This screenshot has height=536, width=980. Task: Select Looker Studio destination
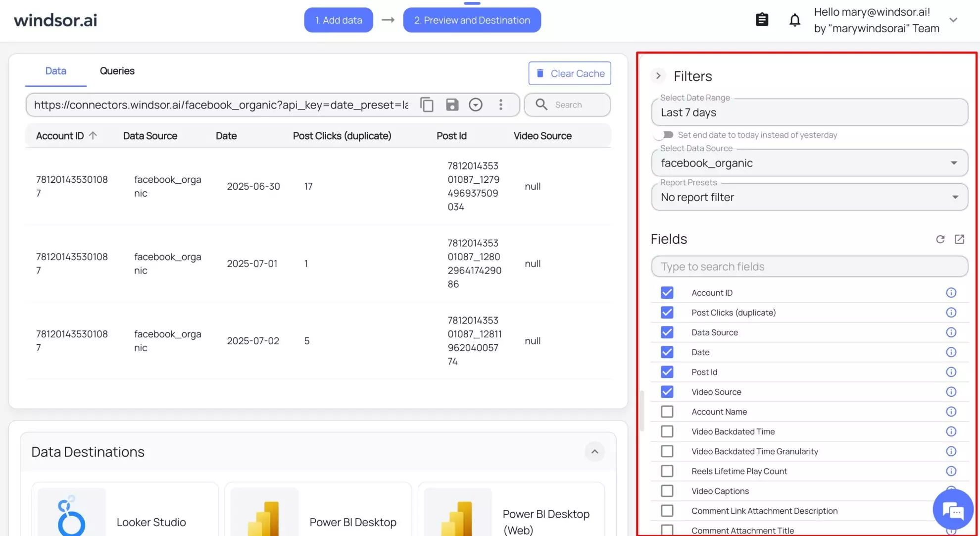[x=125, y=510]
